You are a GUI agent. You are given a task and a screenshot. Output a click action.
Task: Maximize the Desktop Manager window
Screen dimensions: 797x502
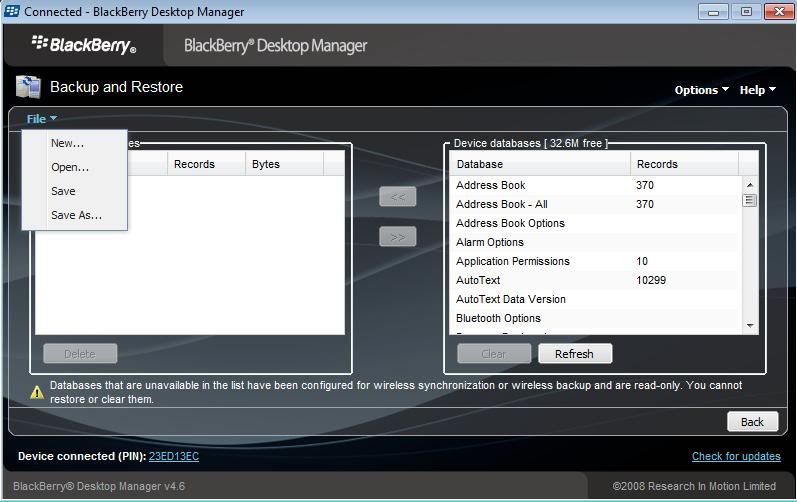pyautogui.click(x=746, y=11)
